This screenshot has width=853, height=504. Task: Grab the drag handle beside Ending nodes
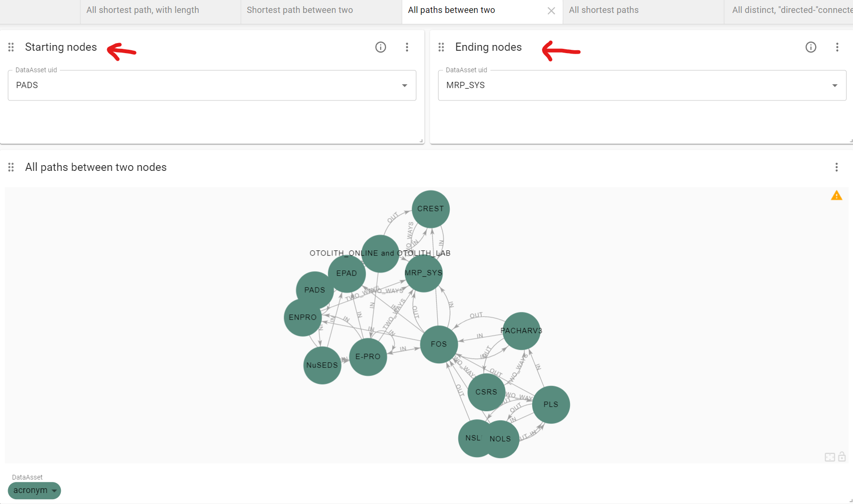point(441,47)
